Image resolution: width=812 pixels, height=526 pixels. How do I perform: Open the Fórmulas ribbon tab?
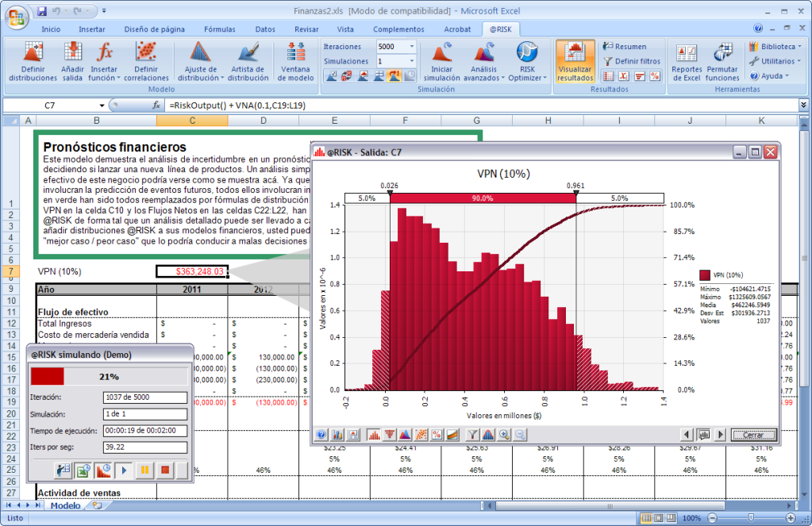coord(220,29)
